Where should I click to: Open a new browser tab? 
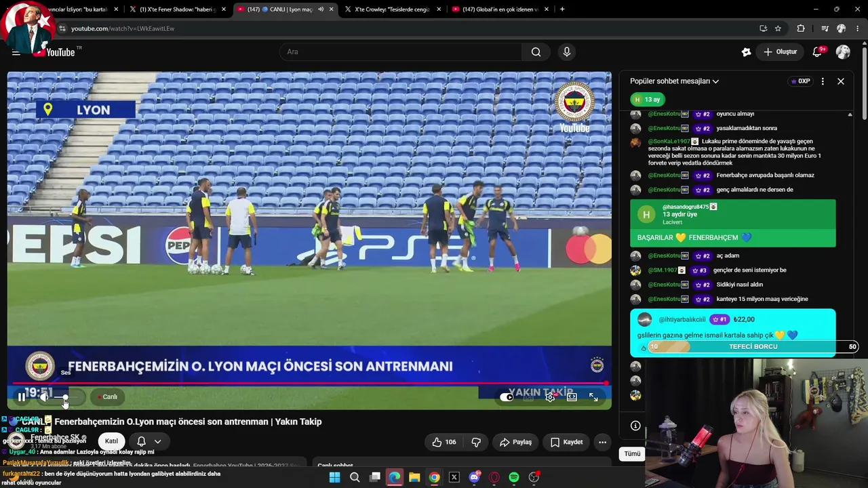(562, 9)
